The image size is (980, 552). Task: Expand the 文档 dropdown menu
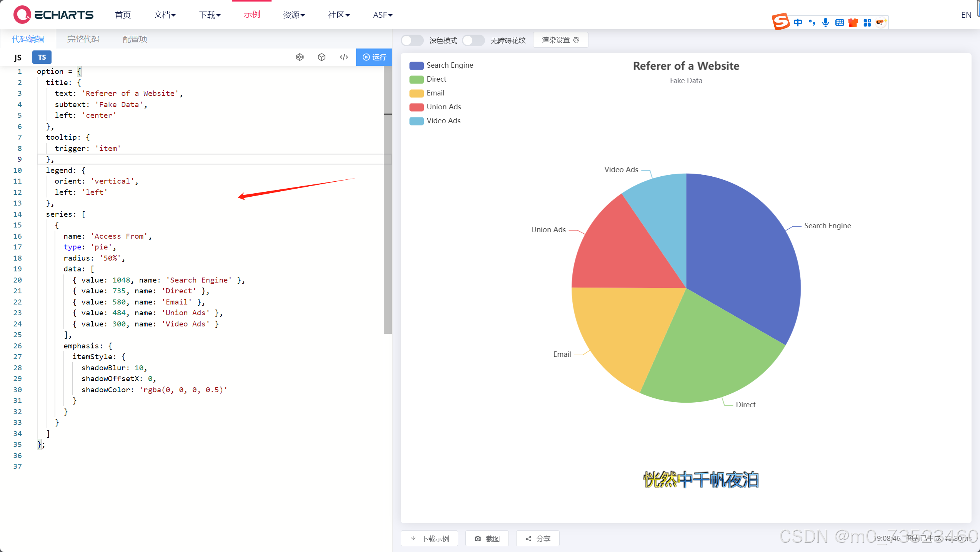pyautogui.click(x=165, y=15)
